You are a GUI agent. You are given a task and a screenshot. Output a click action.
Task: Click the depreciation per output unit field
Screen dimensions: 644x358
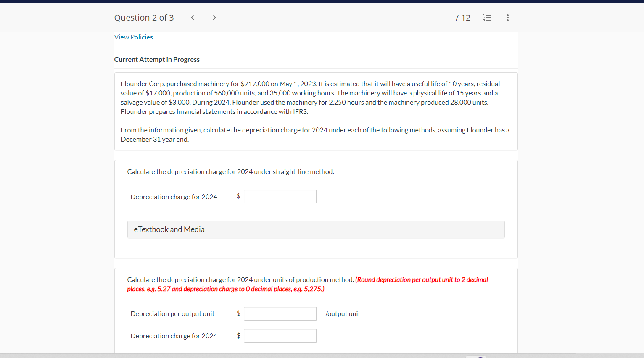(280, 313)
